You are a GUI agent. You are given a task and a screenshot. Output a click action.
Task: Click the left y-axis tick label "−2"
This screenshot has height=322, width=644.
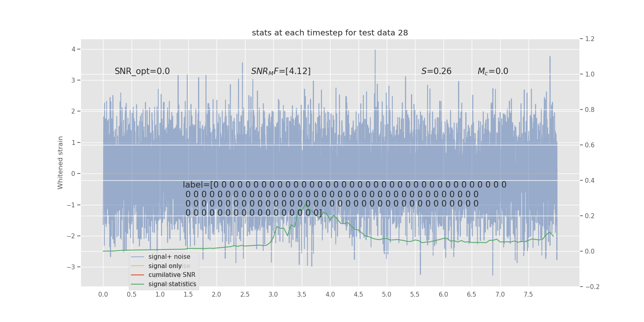[x=71, y=236]
